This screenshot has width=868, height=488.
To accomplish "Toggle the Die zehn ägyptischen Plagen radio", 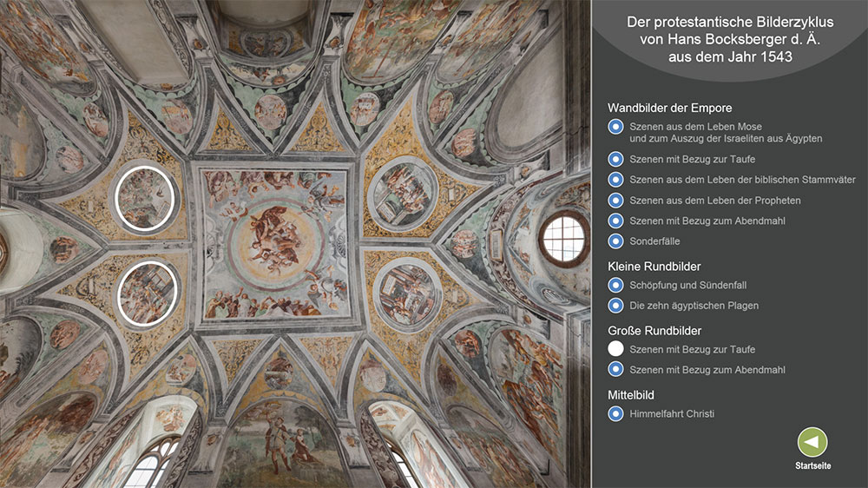I will 615,306.
